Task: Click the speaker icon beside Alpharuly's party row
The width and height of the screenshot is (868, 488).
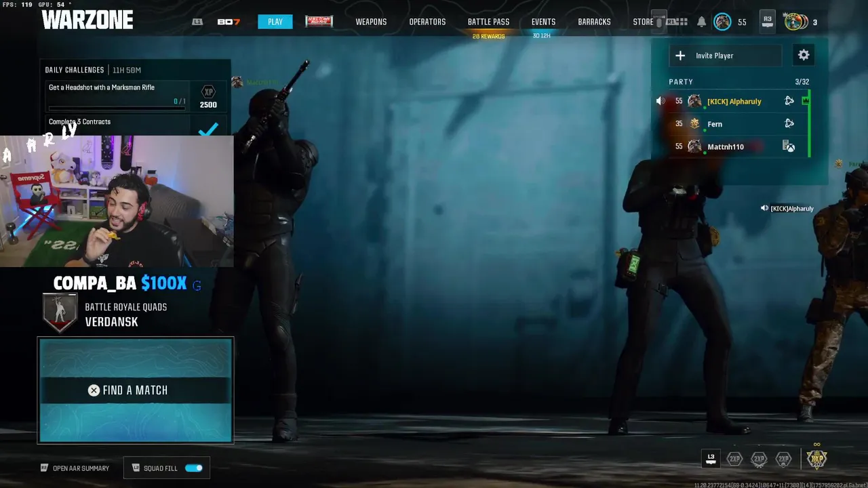Action: coord(660,101)
